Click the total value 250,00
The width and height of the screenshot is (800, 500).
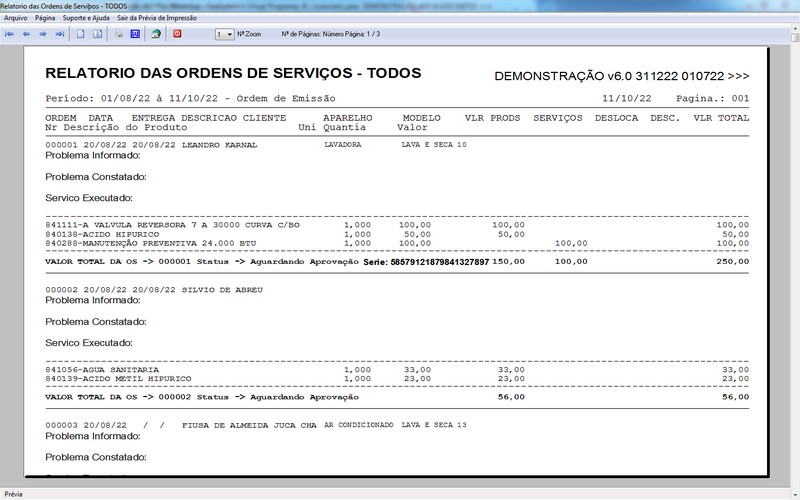coord(733,262)
